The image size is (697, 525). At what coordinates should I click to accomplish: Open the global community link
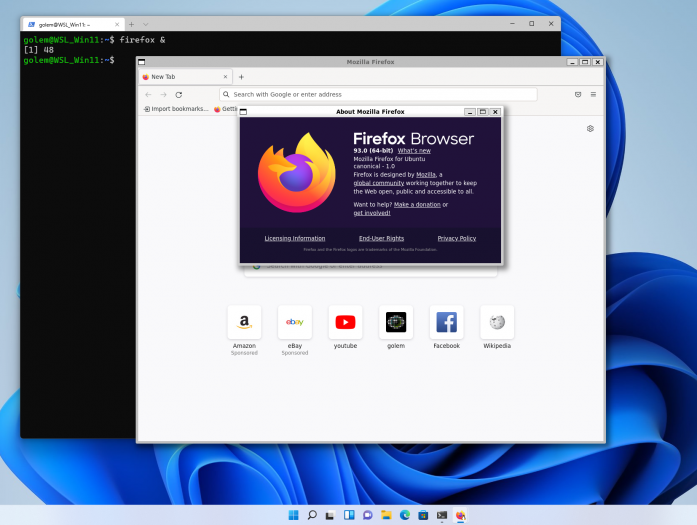(379, 183)
